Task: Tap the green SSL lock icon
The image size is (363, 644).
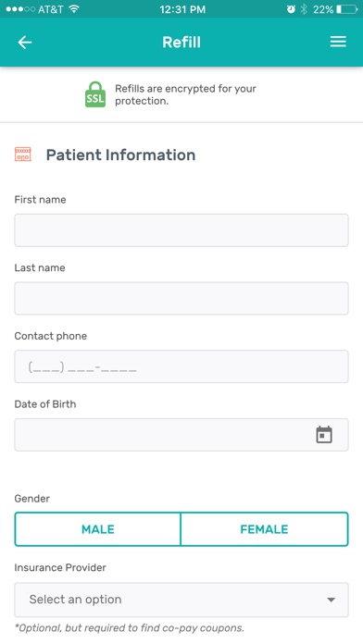Action: click(95, 94)
